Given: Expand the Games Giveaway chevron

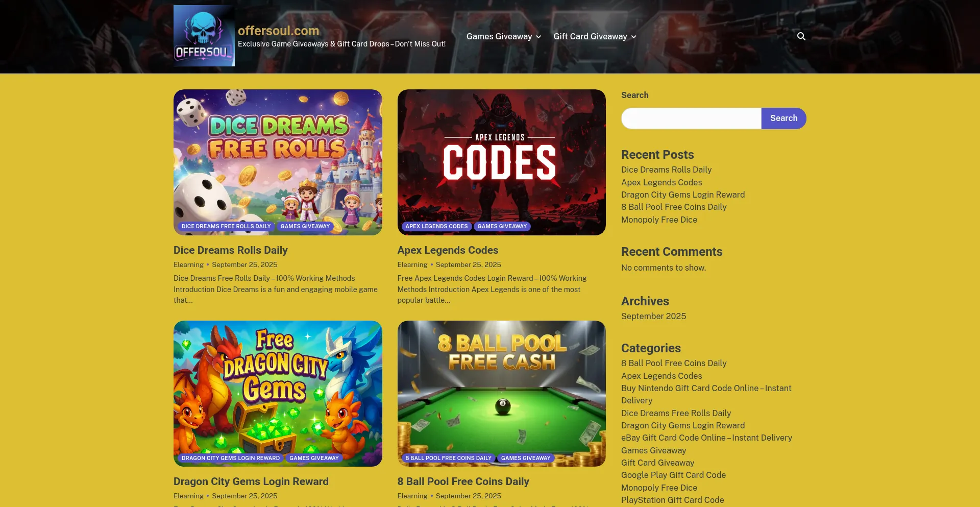Looking at the screenshot, I should 538,37.
